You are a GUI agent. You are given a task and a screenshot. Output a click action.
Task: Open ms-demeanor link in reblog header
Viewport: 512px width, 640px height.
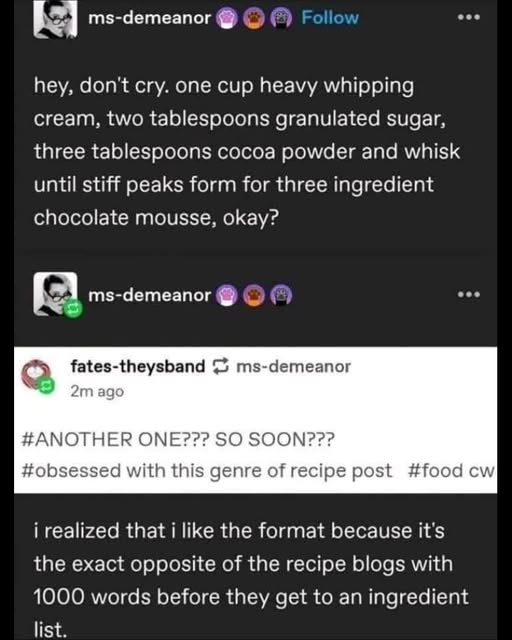[294, 367]
